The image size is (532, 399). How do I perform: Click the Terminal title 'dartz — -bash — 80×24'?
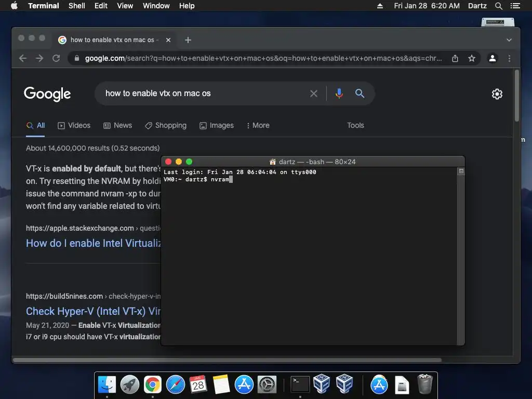tap(317, 162)
